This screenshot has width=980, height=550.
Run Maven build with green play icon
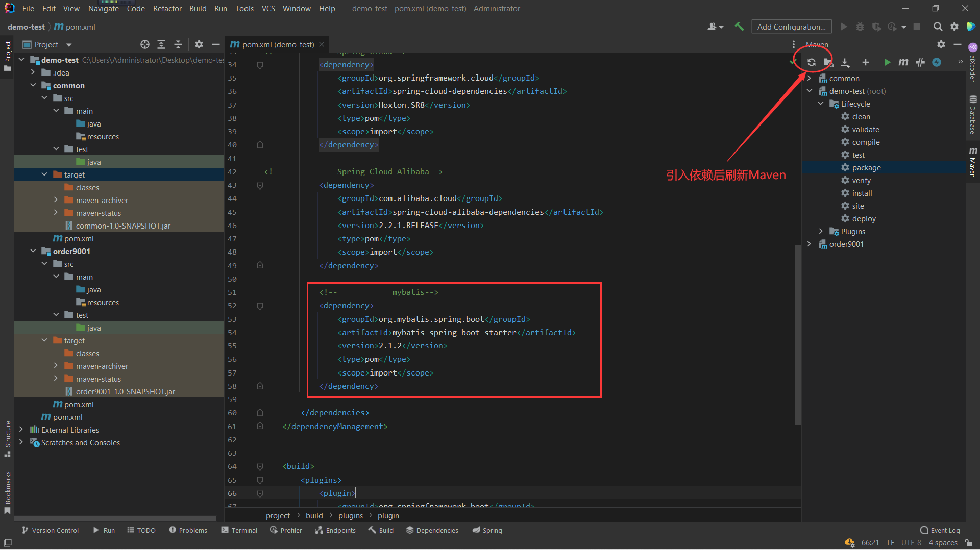point(887,62)
